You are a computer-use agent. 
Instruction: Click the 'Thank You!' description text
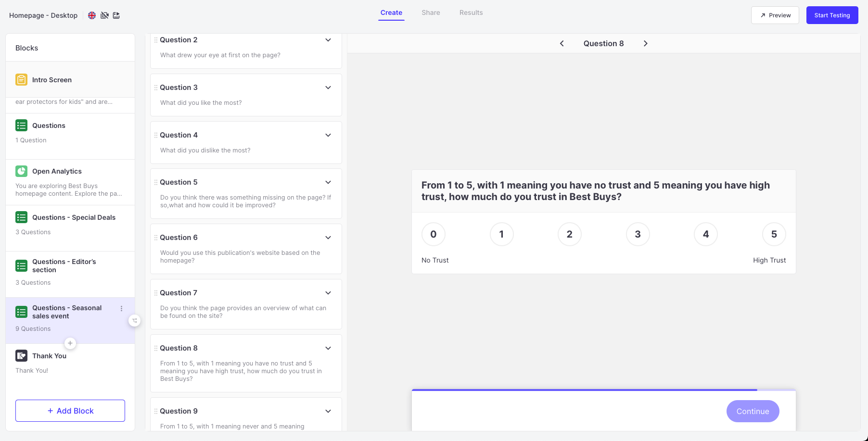point(32,371)
